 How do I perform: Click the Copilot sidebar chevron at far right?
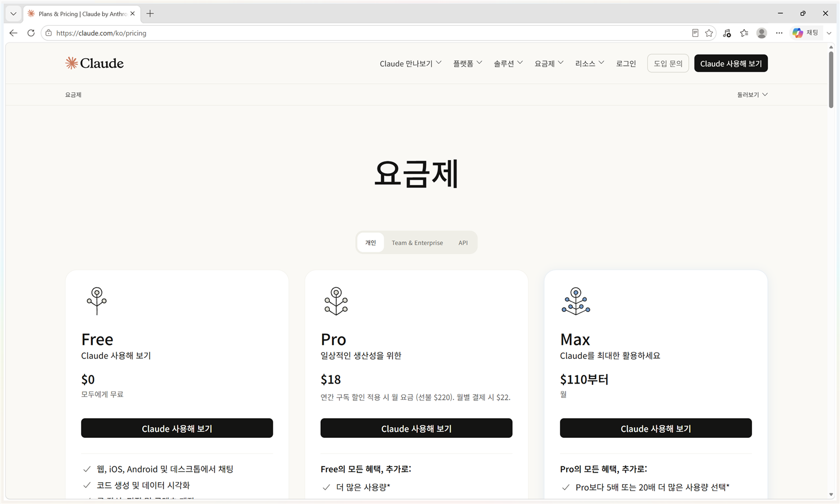[x=829, y=33]
